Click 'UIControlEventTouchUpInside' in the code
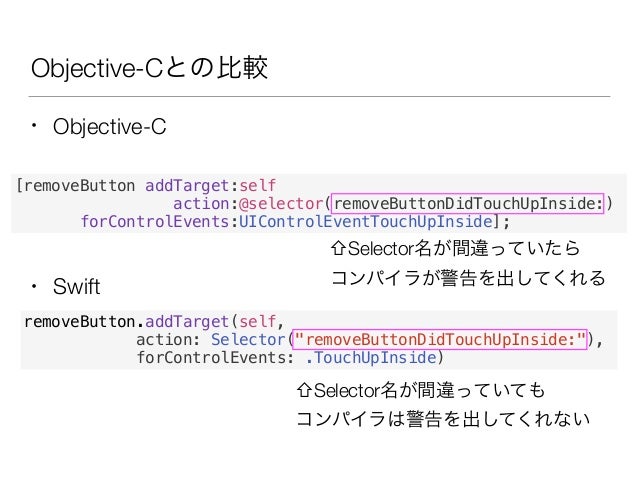 coord(365,221)
